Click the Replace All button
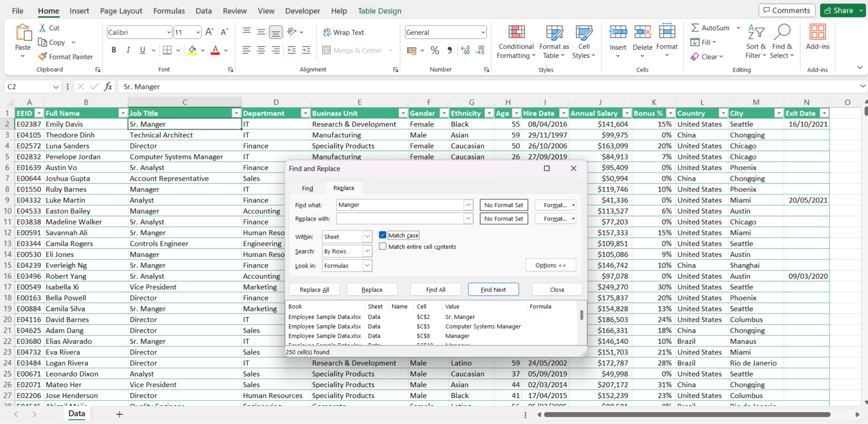 pyautogui.click(x=314, y=289)
